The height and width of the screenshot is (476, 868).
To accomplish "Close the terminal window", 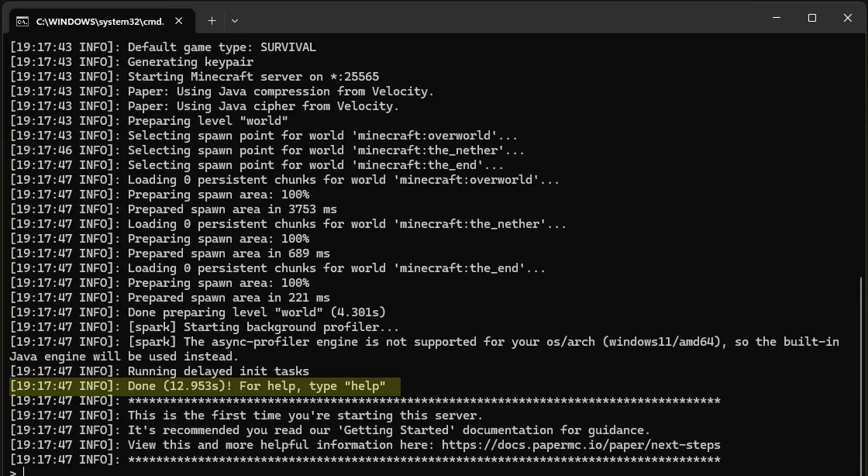I will [848, 18].
